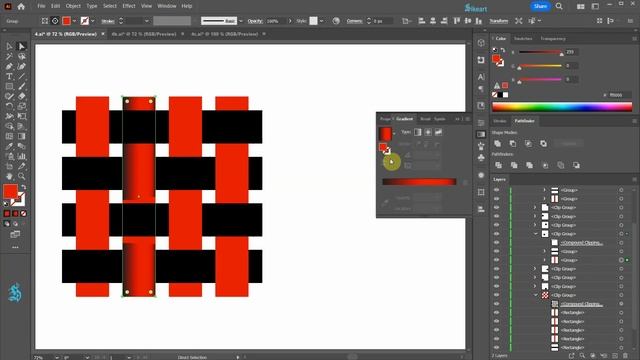The height and width of the screenshot is (360, 640).
Task: Open the graphic Style dropdown
Action: tap(322, 21)
